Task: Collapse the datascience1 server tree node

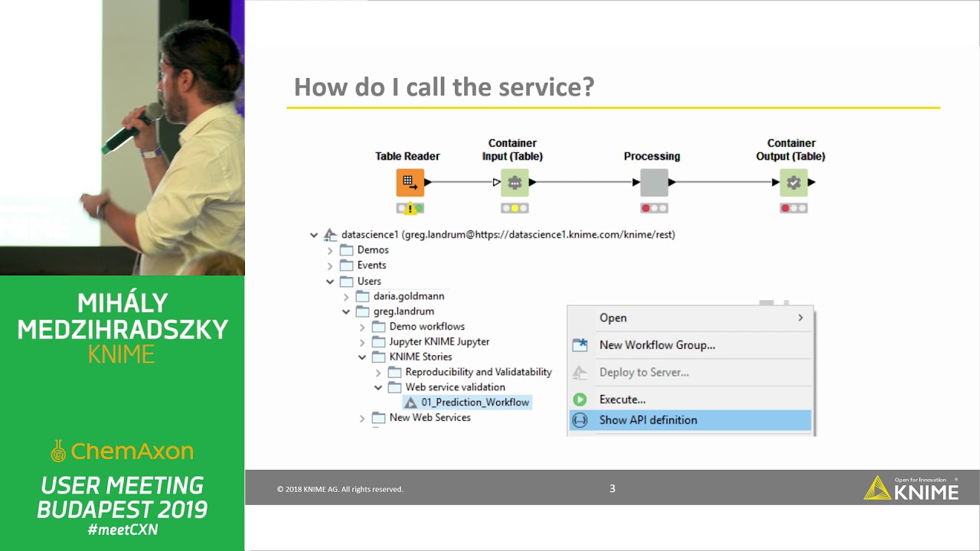Action: (314, 236)
